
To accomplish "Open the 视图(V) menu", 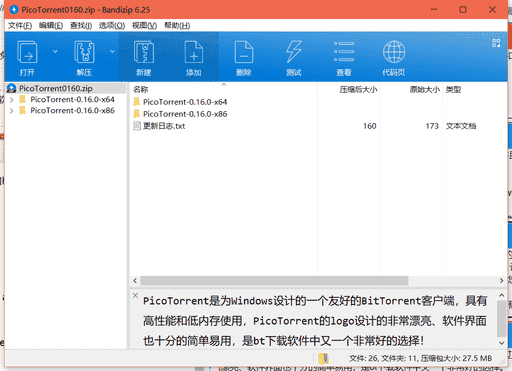I will pyautogui.click(x=144, y=26).
